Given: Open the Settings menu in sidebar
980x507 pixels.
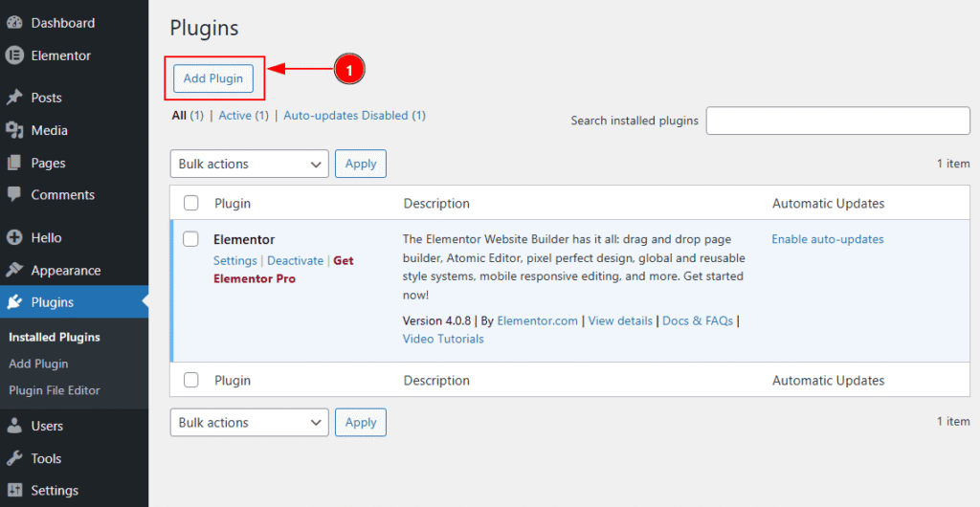Looking at the screenshot, I should pos(55,491).
